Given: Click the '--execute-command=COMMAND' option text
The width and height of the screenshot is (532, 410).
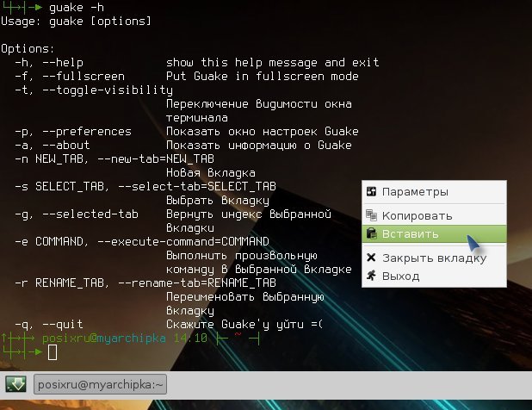Looking at the screenshot, I should click(182, 242).
